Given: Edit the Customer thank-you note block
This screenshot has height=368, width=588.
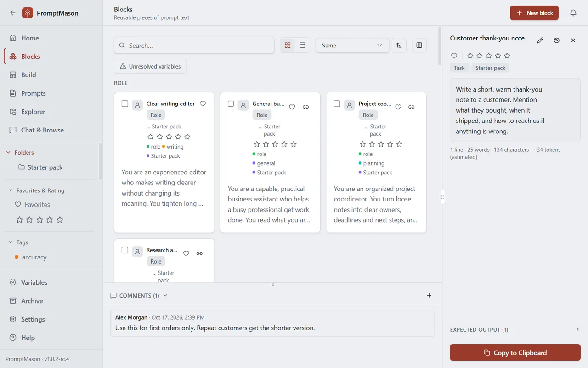Looking at the screenshot, I should 540,40.
